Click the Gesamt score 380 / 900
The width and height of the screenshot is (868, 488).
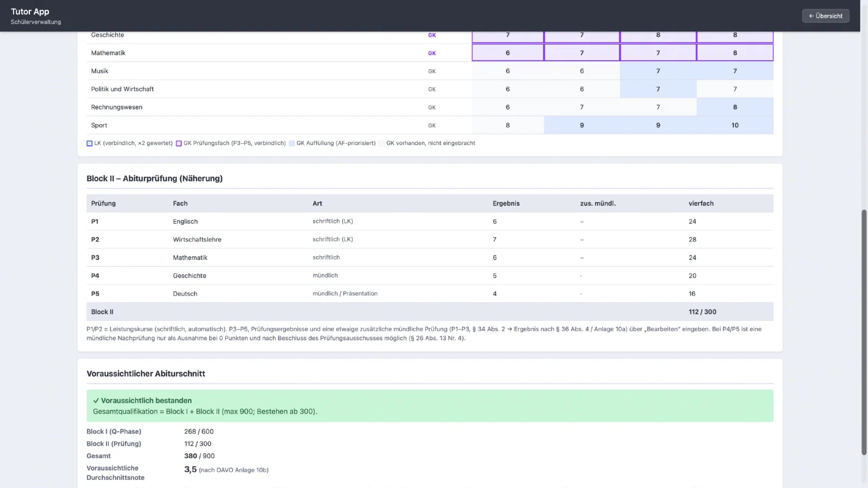coord(199,456)
